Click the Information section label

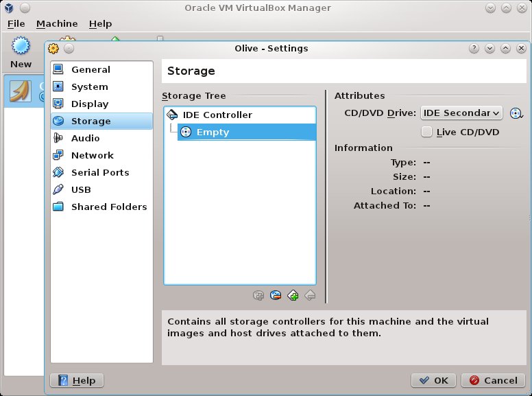click(x=363, y=148)
